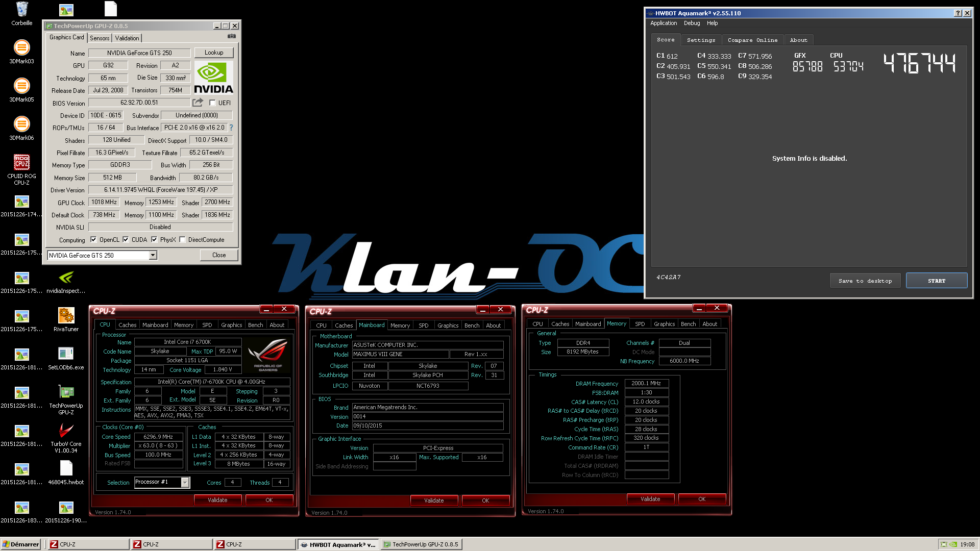This screenshot has width=980, height=551.
Task: Open the Corbeille recycle bin icon
Action: coord(22,14)
